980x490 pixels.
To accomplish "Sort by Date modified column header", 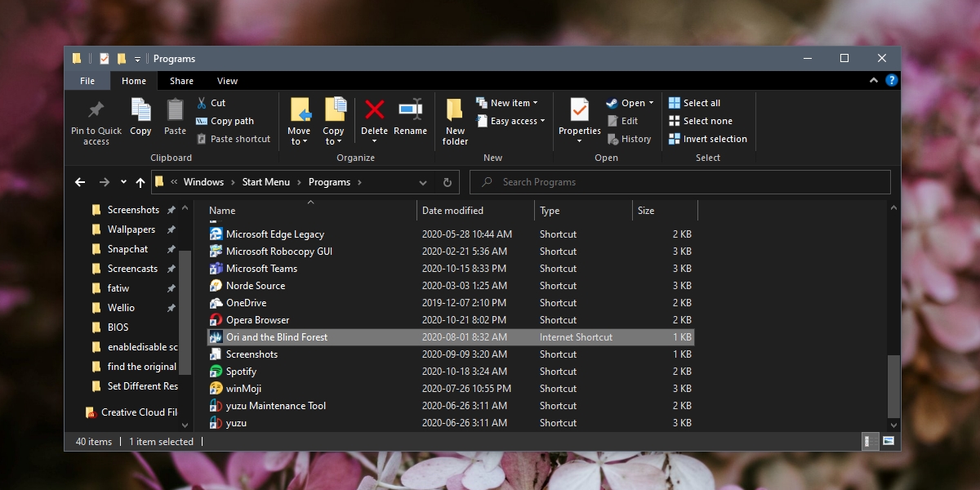I will [x=476, y=211].
